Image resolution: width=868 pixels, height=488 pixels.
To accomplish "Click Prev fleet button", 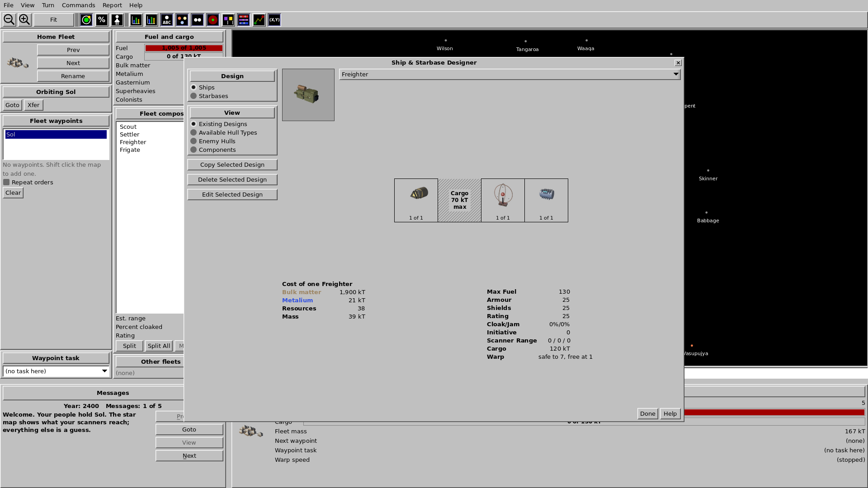I will pos(73,50).
